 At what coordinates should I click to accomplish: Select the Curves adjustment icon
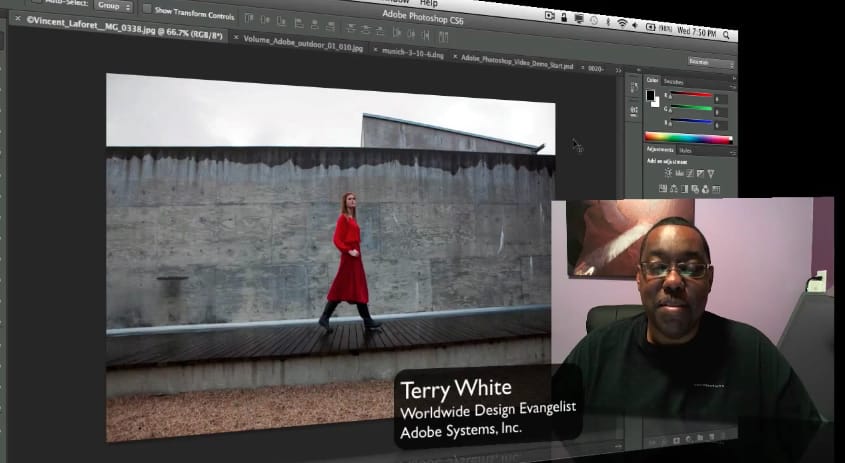pos(690,173)
